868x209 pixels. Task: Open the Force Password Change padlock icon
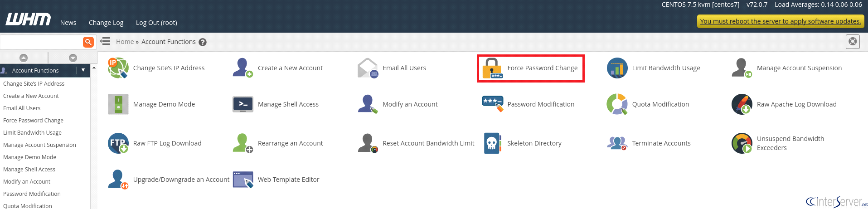pyautogui.click(x=492, y=68)
